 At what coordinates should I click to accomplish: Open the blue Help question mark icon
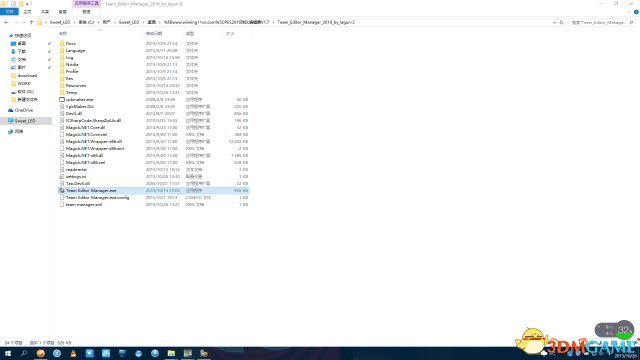[x=636, y=12]
